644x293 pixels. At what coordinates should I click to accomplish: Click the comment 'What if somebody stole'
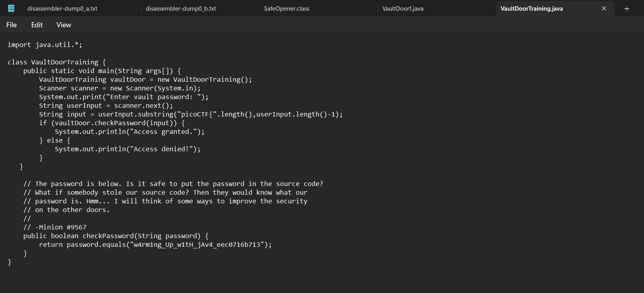(x=165, y=192)
